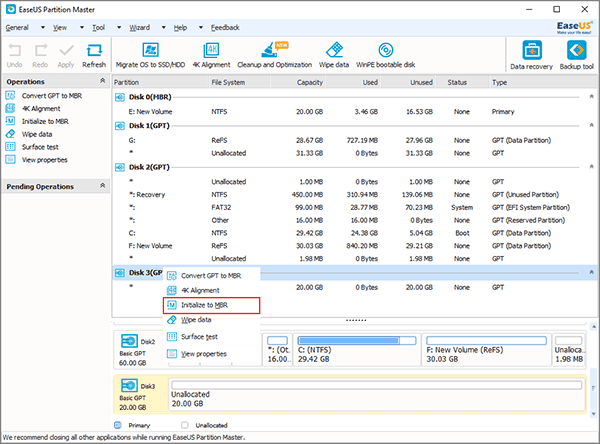Image resolution: width=600 pixels, height=444 pixels.
Task: Select the E: New Volume row
Action: click(352, 112)
